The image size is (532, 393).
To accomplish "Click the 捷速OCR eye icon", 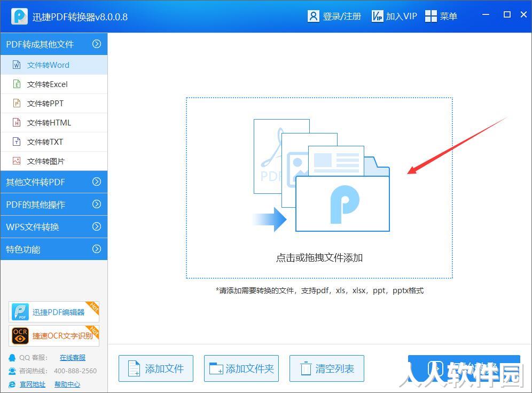I will coord(20,336).
